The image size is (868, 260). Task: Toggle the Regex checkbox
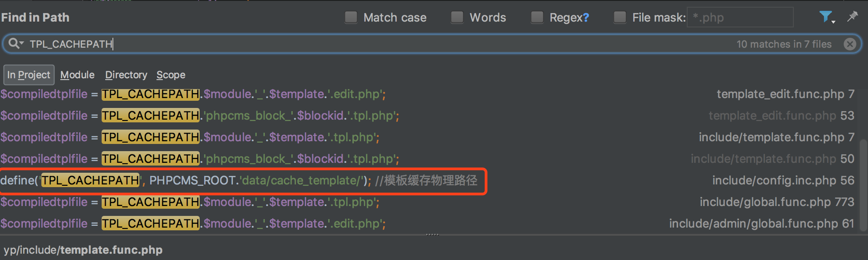point(537,17)
